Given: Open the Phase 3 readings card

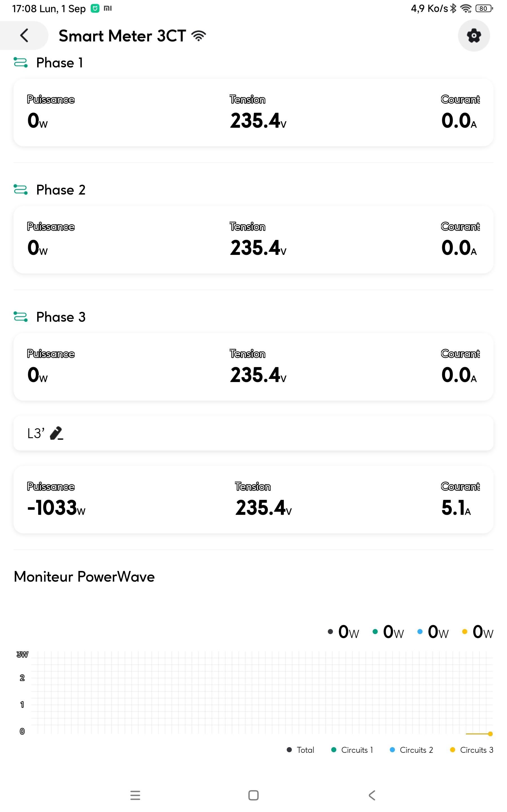Looking at the screenshot, I should tap(253, 367).
